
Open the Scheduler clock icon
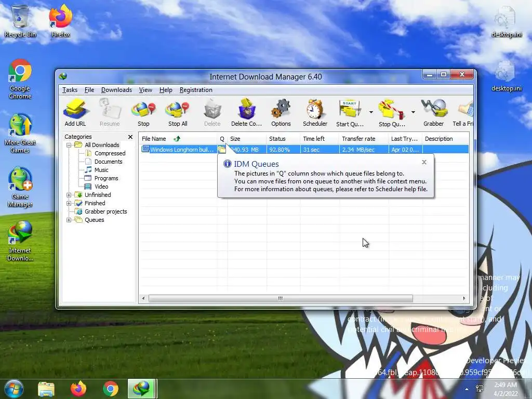[315, 113]
